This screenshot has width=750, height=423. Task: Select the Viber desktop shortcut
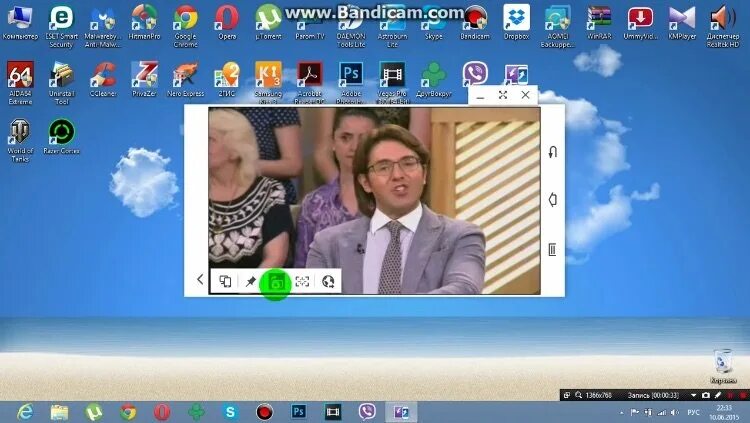click(475, 73)
